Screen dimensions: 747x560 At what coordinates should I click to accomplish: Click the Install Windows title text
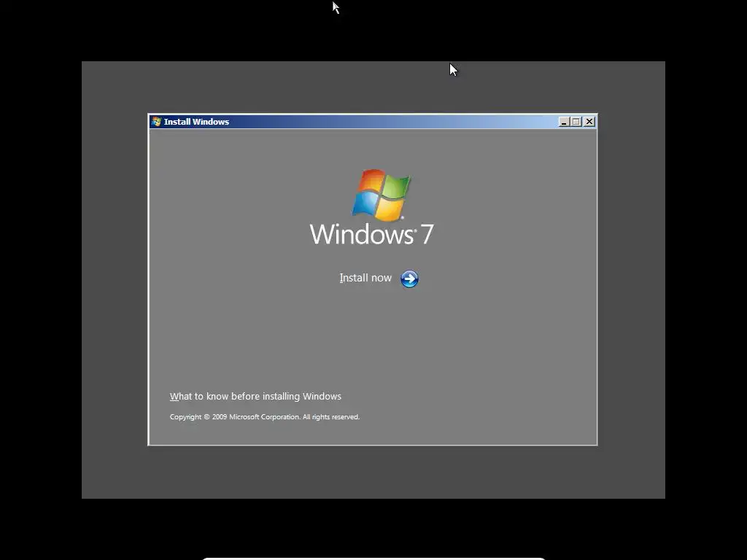pos(196,122)
